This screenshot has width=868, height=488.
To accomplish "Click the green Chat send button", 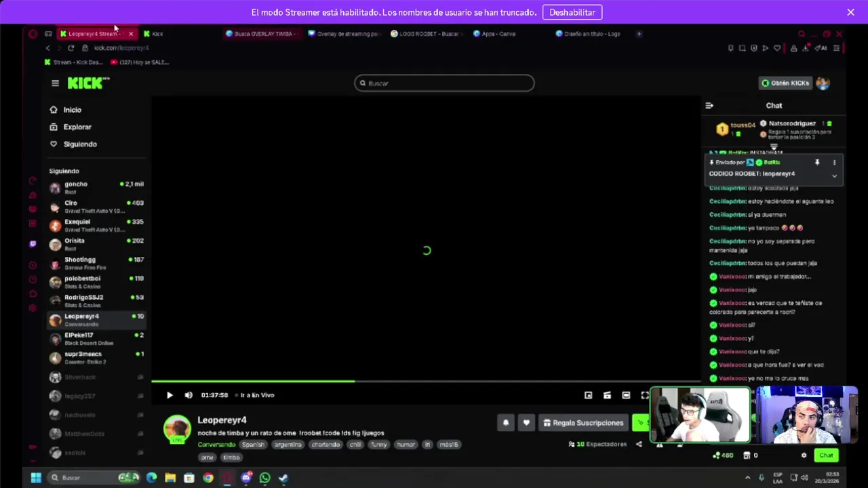I will (x=826, y=455).
